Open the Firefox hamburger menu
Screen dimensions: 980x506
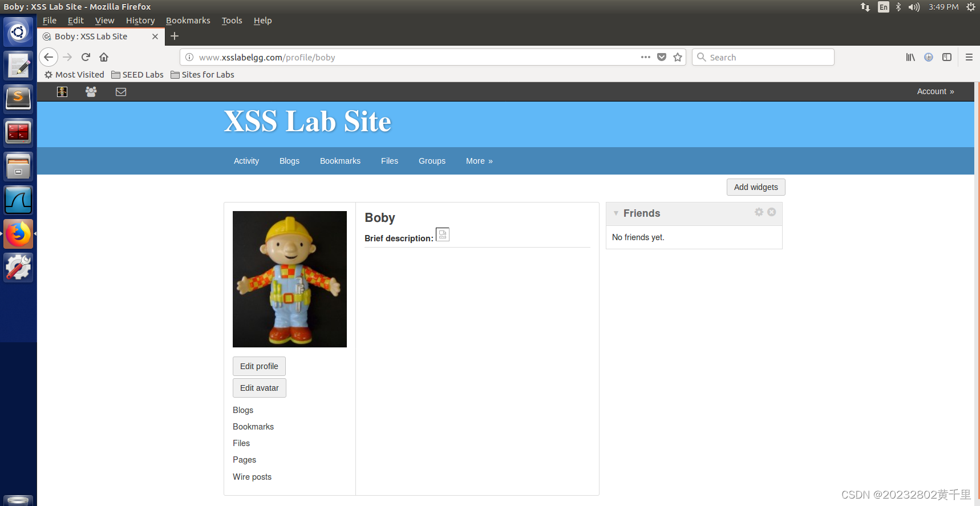tap(969, 57)
